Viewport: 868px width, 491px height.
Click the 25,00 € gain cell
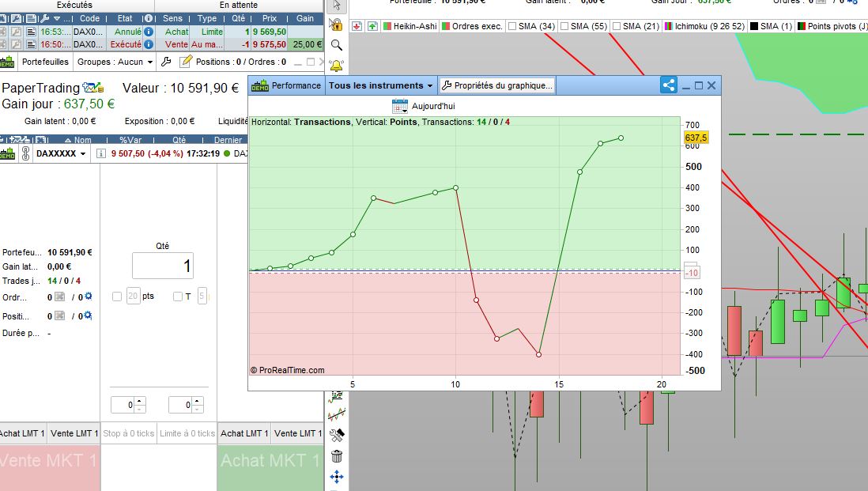pyautogui.click(x=307, y=44)
